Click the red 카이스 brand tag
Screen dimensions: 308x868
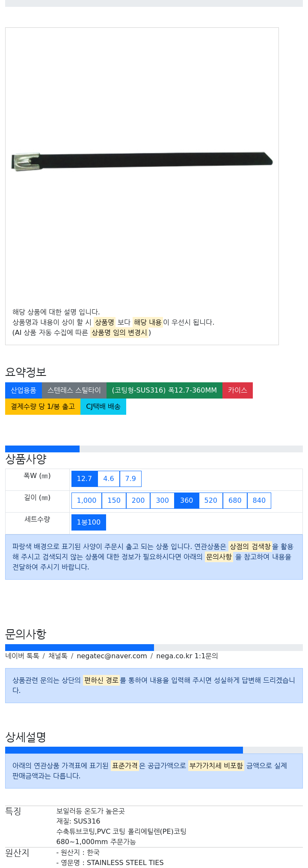click(237, 390)
